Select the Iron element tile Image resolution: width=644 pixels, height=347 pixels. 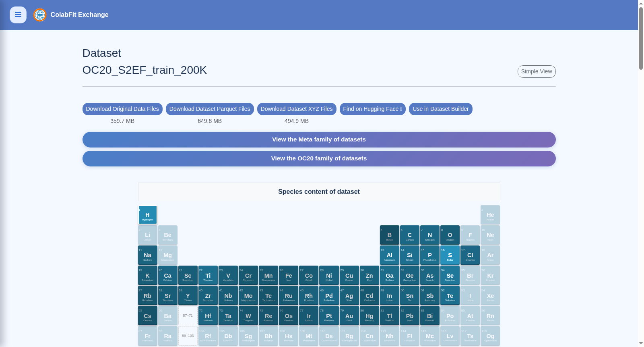289,275
